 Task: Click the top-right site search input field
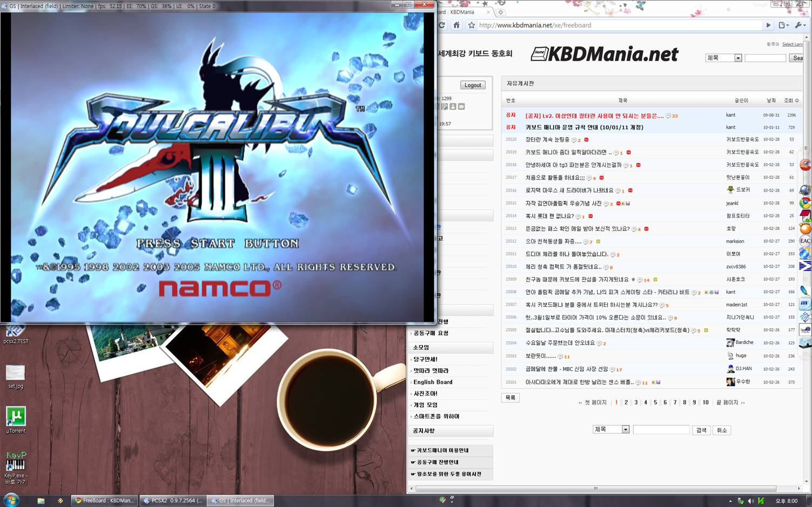tap(765, 58)
